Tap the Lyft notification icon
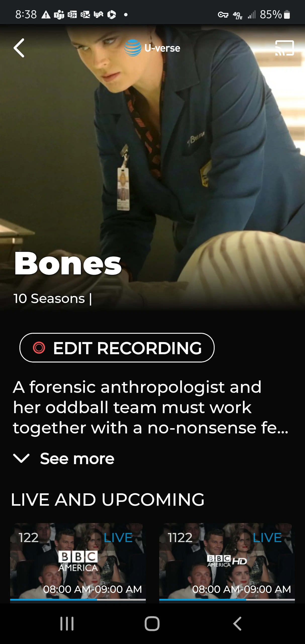This screenshot has height=644, width=305. (x=98, y=15)
